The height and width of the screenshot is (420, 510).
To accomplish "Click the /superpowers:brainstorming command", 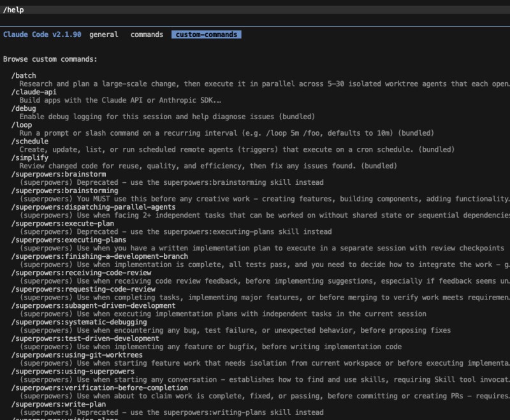I will coord(64,191).
